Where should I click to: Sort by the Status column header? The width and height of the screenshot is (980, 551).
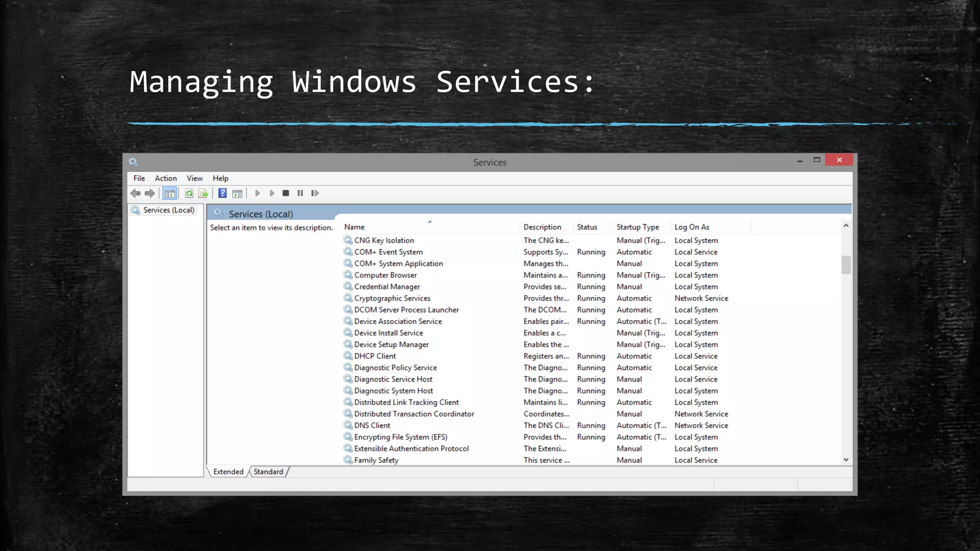(x=593, y=227)
